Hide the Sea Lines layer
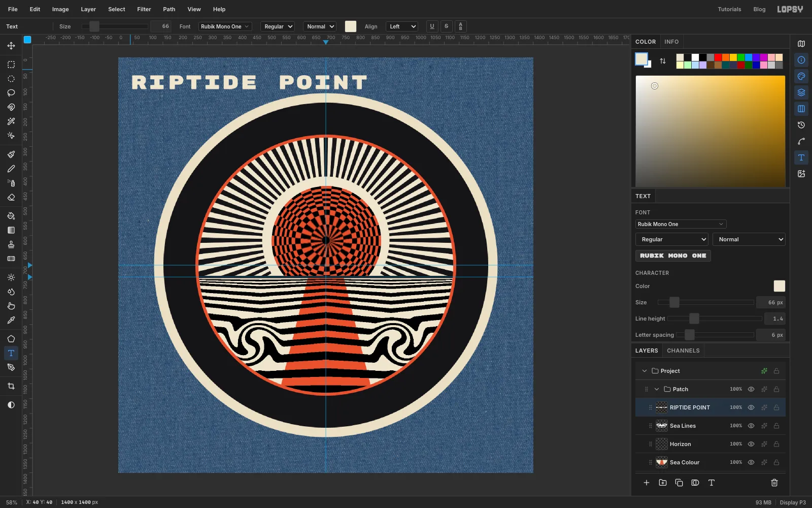The height and width of the screenshot is (508, 812). [751, 426]
